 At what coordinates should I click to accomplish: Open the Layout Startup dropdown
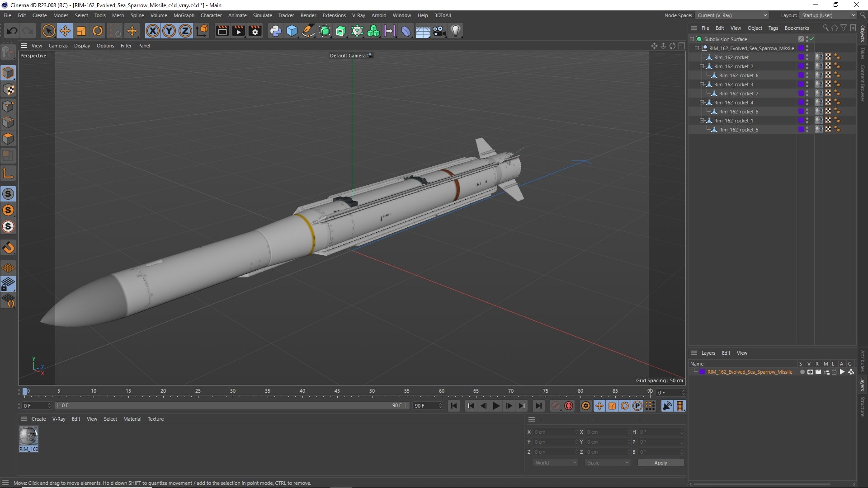pyautogui.click(x=828, y=15)
